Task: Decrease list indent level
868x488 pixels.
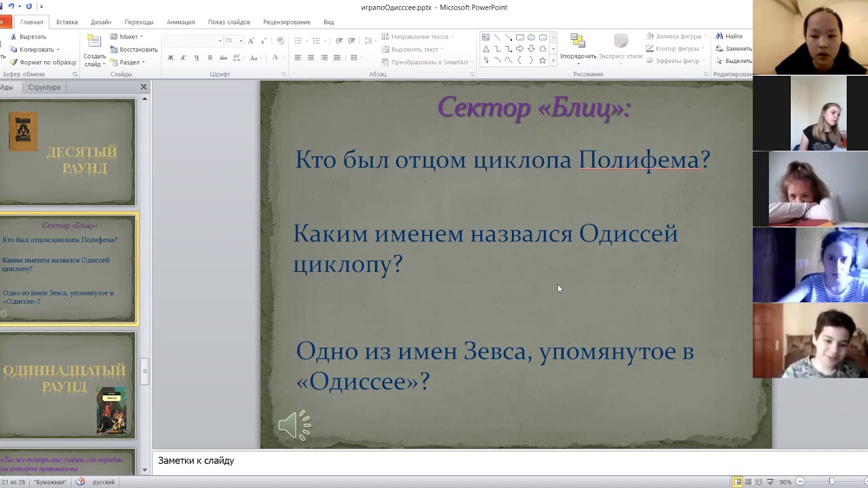Action: (339, 41)
